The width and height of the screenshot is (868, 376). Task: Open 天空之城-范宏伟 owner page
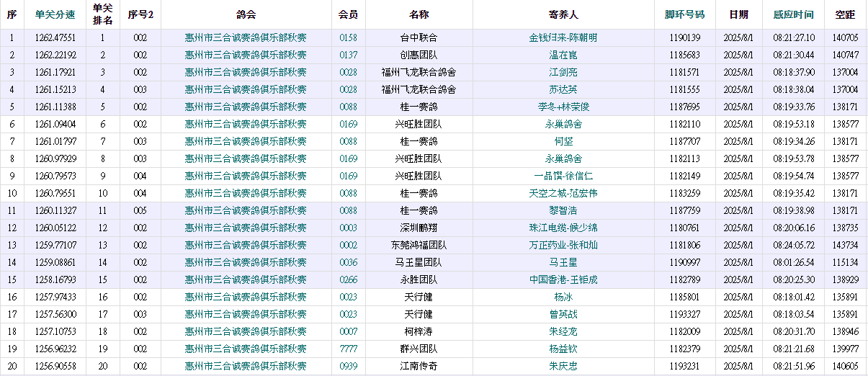[563, 193]
